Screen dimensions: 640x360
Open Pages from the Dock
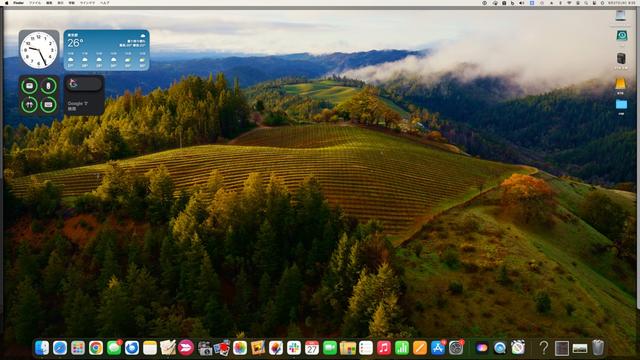(x=420, y=348)
